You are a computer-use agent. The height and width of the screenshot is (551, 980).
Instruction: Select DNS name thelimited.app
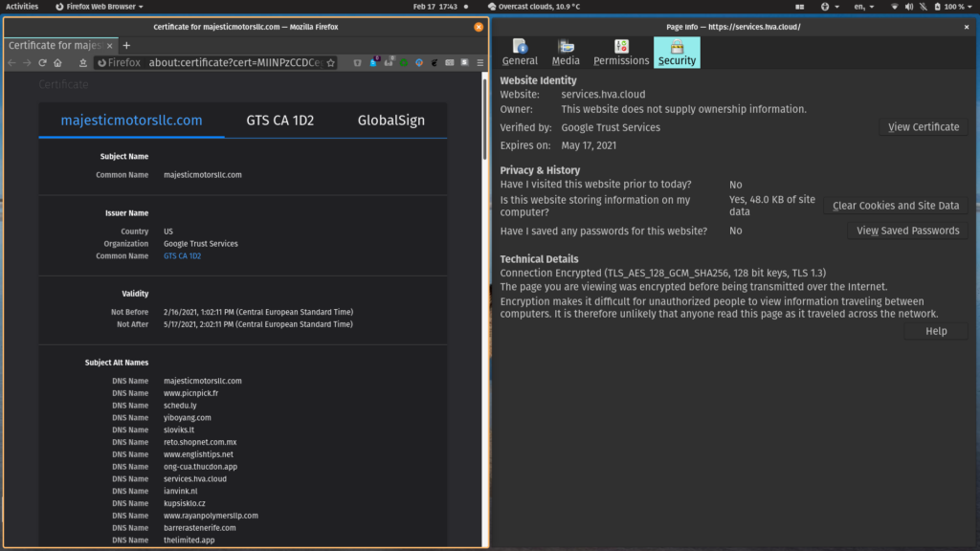pyautogui.click(x=189, y=540)
